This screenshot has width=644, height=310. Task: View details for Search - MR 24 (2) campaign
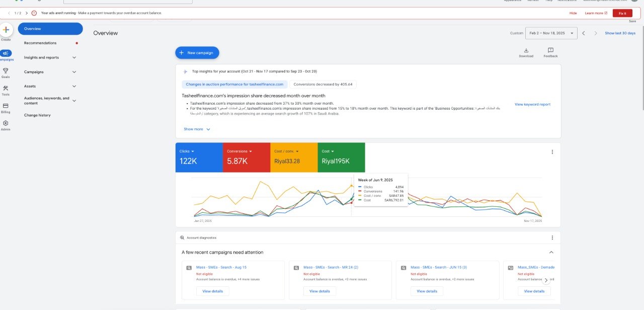point(320,291)
